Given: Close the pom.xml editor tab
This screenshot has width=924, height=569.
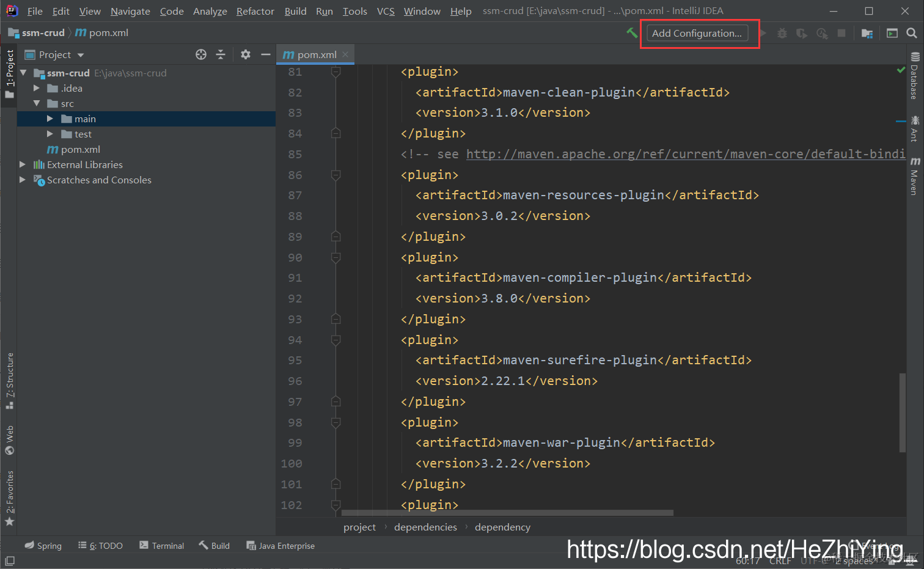Looking at the screenshot, I should click(x=345, y=54).
